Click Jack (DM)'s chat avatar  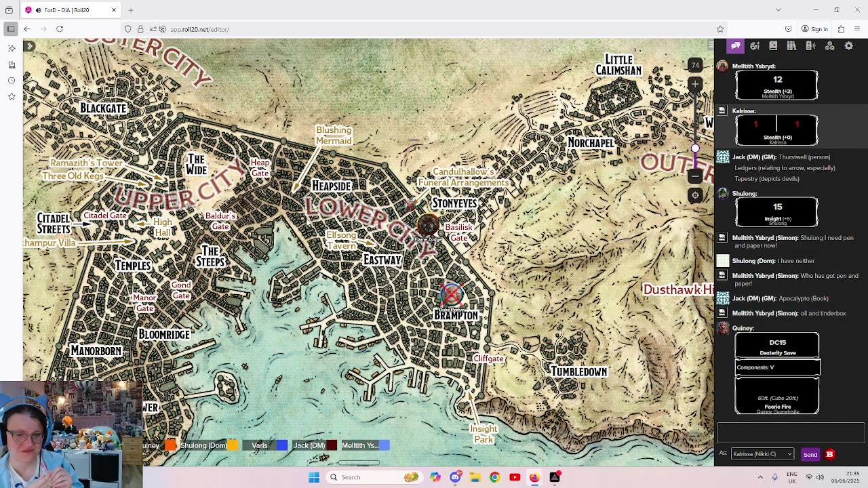click(x=723, y=157)
